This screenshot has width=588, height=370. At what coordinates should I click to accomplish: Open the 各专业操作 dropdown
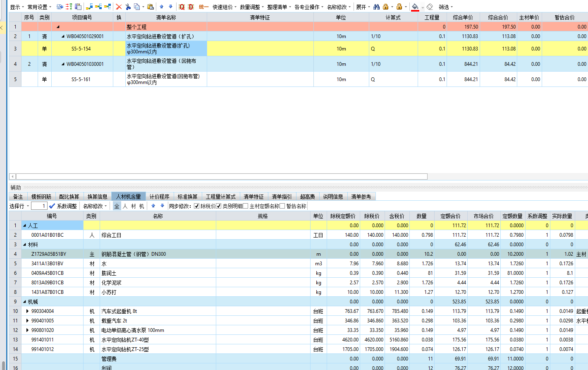click(x=309, y=7)
